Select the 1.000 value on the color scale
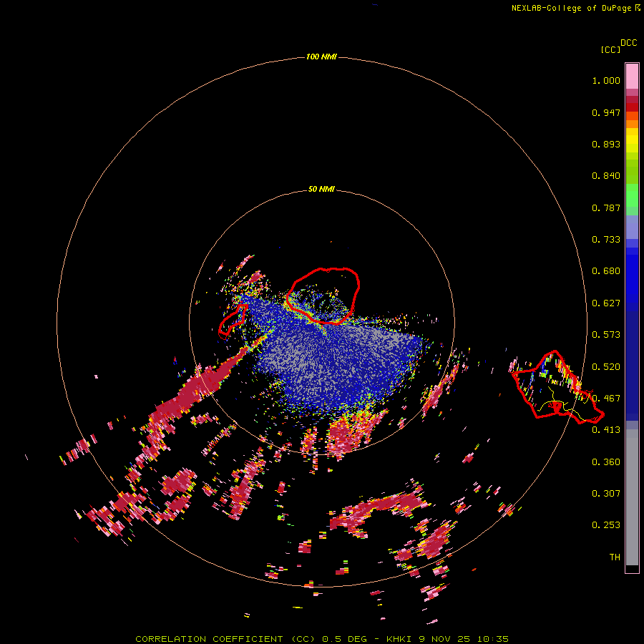 coord(606,80)
